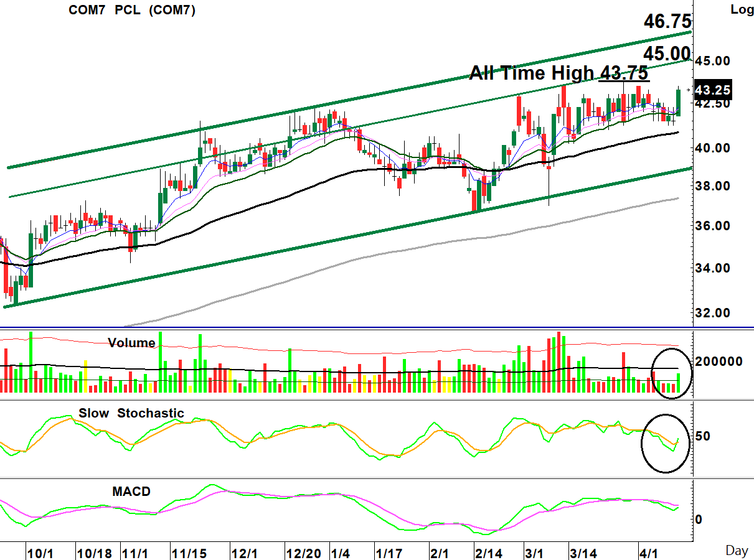
Task: Select the Log scale indicator label
Action: click(x=742, y=7)
